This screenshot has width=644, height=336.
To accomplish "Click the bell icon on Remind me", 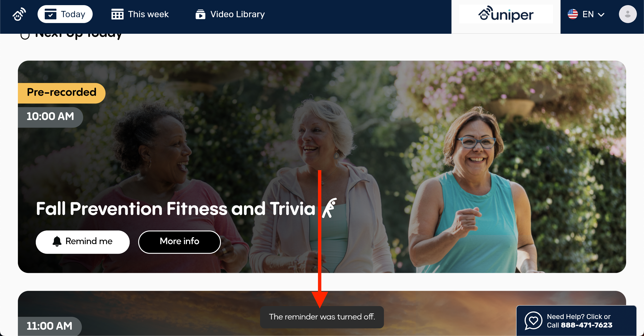I will [57, 241].
